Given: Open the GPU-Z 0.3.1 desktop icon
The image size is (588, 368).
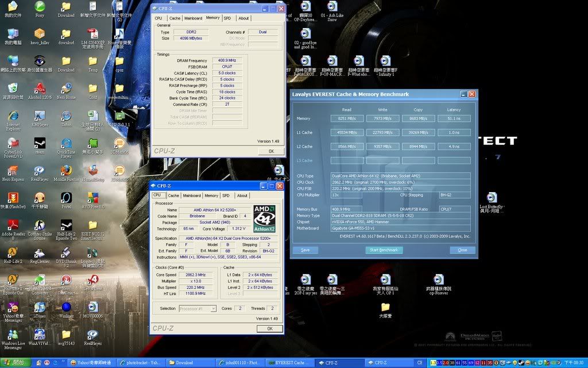Looking at the screenshot, I should coord(119,118).
